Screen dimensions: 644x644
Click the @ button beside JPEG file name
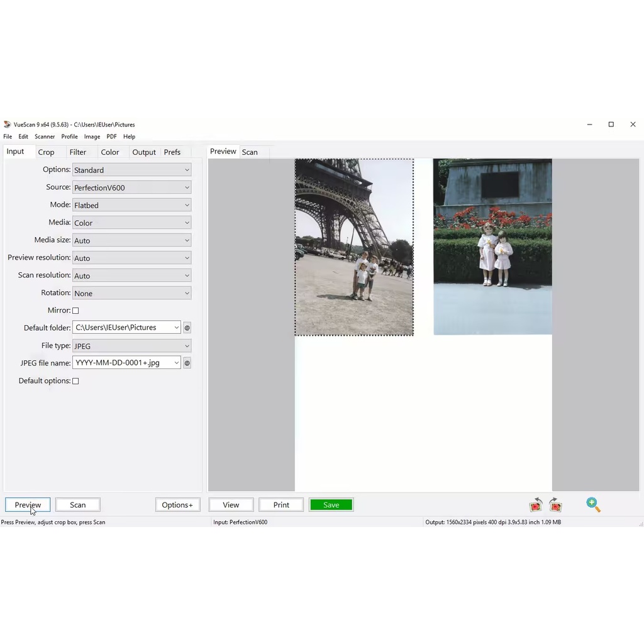click(x=187, y=363)
